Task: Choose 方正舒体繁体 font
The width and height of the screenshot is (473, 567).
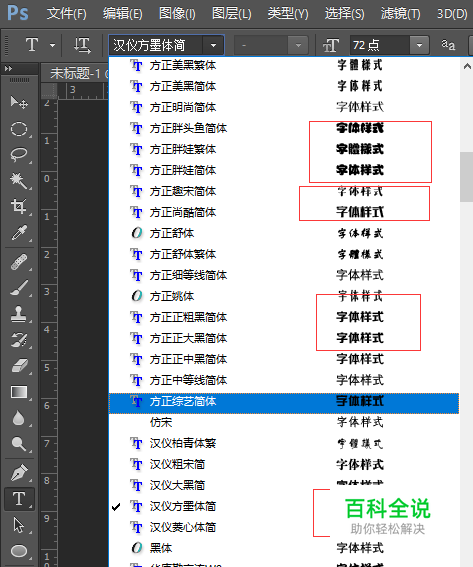Action: tap(284, 254)
